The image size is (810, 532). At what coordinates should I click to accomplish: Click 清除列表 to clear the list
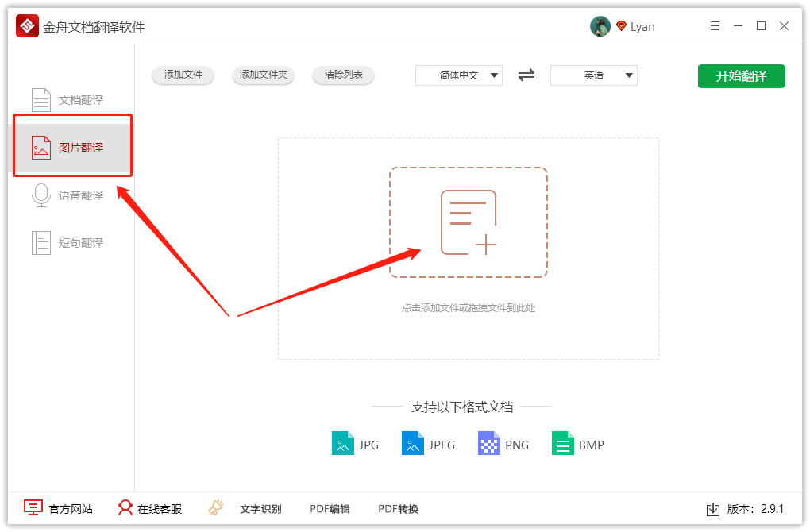[x=344, y=75]
